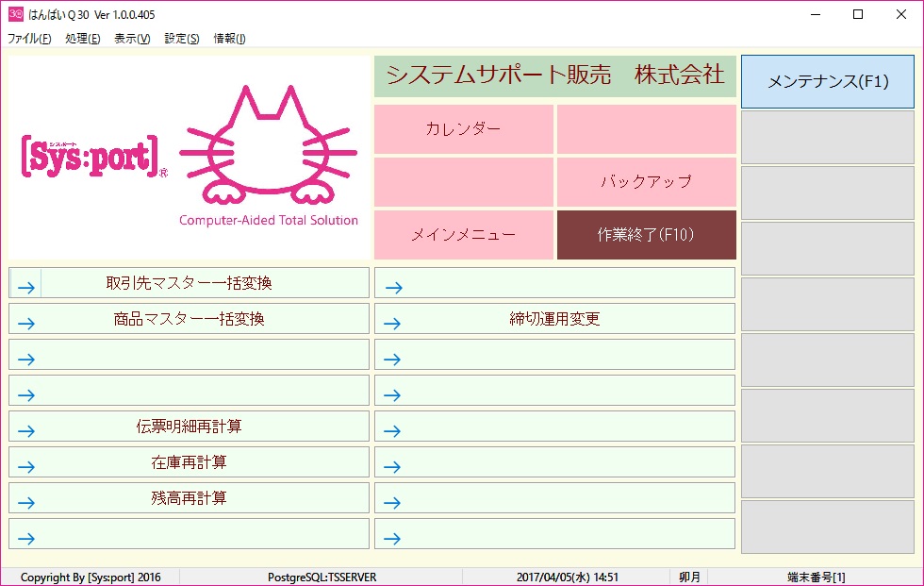924x586 pixels.
Task: Run 在庫再計算
Action: point(190,462)
